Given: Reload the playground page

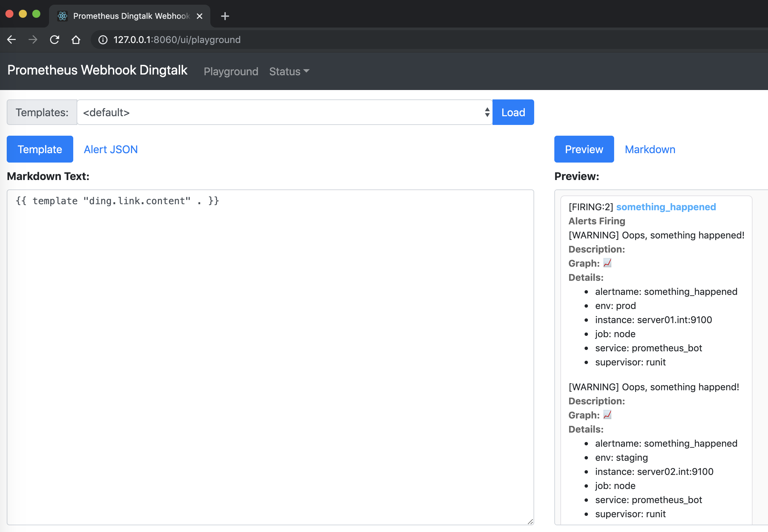Looking at the screenshot, I should 54,40.
